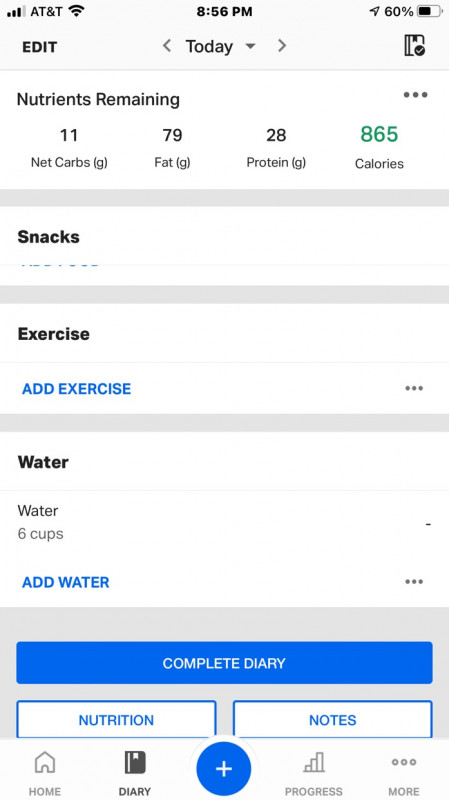Open Nutrients Remaining options ellipsis
The width and height of the screenshot is (449, 800).
coord(415,95)
